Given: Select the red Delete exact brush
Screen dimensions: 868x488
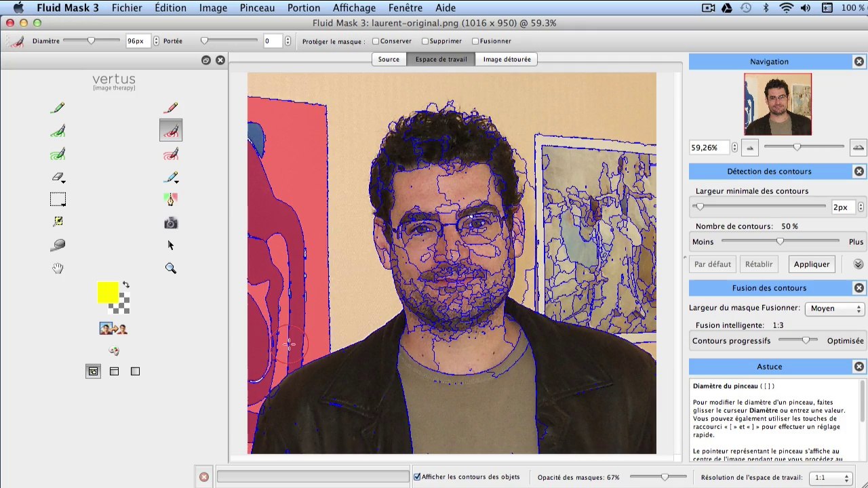Looking at the screenshot, I should click(171, 108).
